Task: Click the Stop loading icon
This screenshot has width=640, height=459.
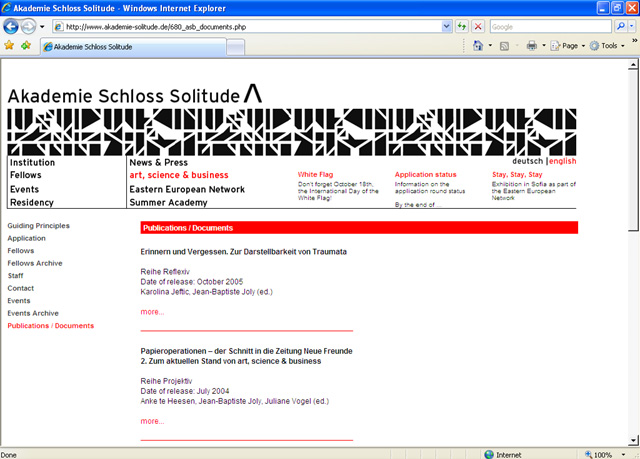Action: [478, 26]
